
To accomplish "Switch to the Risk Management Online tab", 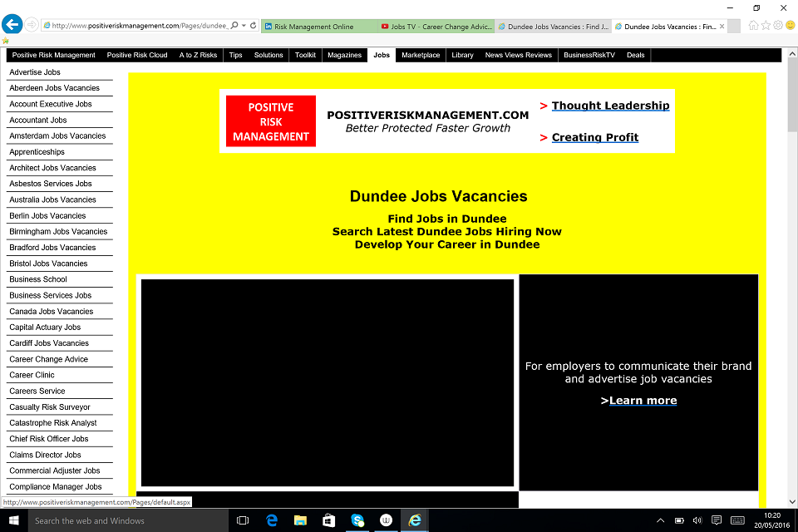I will tap(318, 27).
